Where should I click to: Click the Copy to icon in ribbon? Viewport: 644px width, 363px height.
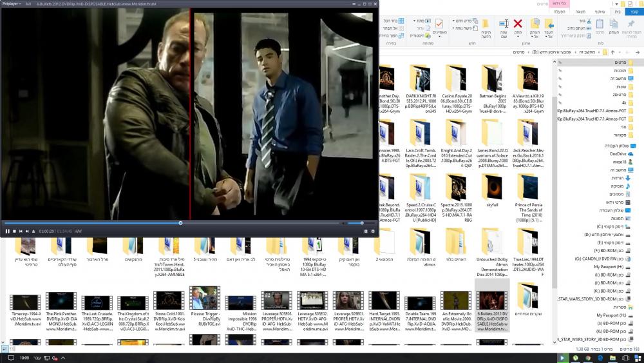(x=535, y=23)
